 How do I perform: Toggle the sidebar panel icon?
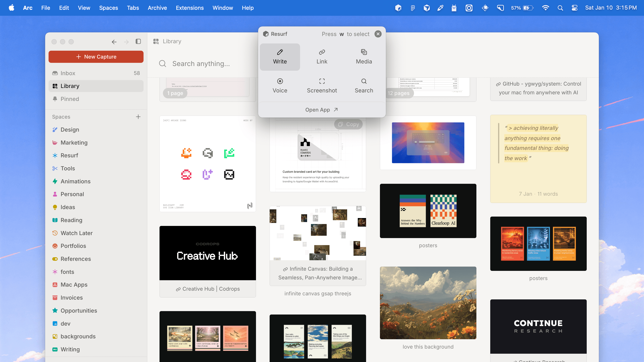(x=138, y=42)
